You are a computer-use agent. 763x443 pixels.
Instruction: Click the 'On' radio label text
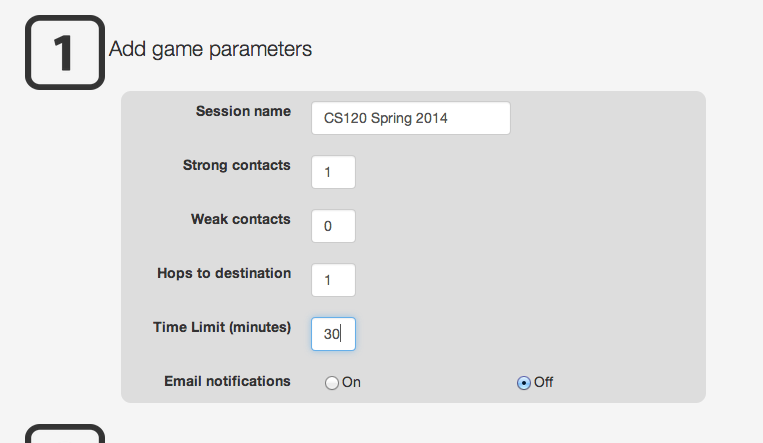351,383
